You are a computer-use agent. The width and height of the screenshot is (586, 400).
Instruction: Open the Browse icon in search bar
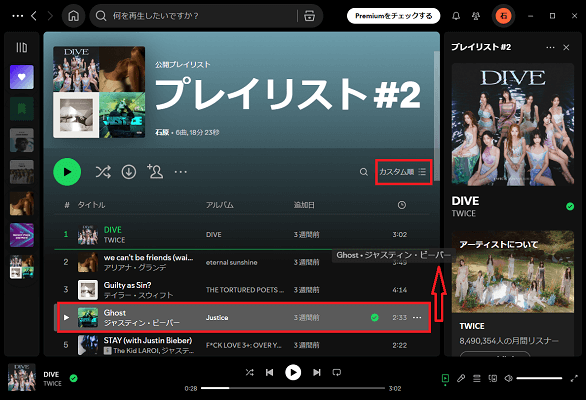click(309, 16)
